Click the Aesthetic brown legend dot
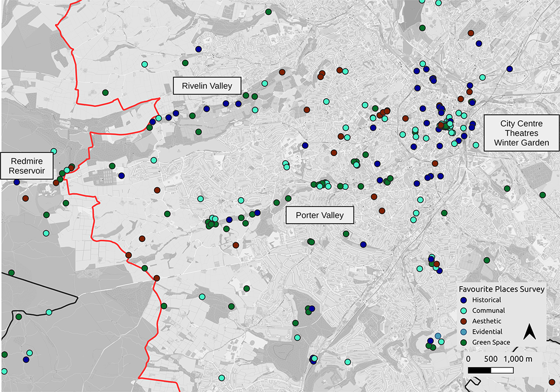This screenshot has width=560, height=392. 463,321
